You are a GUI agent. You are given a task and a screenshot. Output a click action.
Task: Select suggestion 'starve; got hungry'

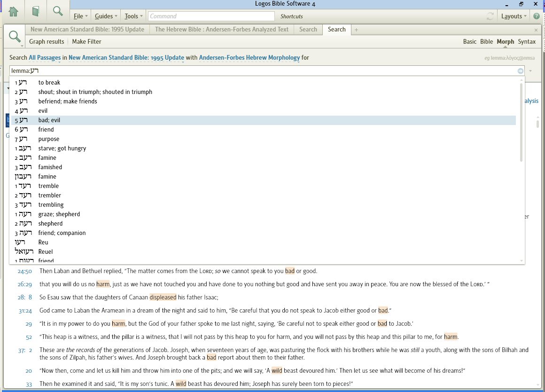pyautogui.click(x=264, y=148)
